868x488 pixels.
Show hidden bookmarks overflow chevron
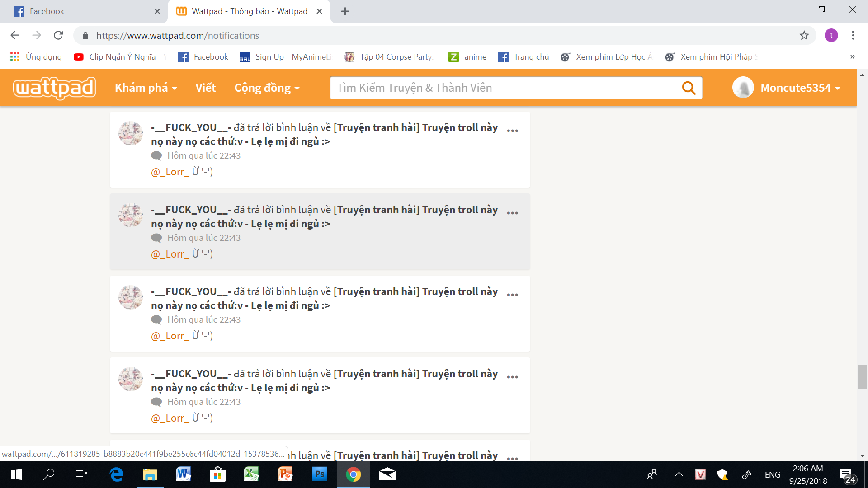coord(852,57)
